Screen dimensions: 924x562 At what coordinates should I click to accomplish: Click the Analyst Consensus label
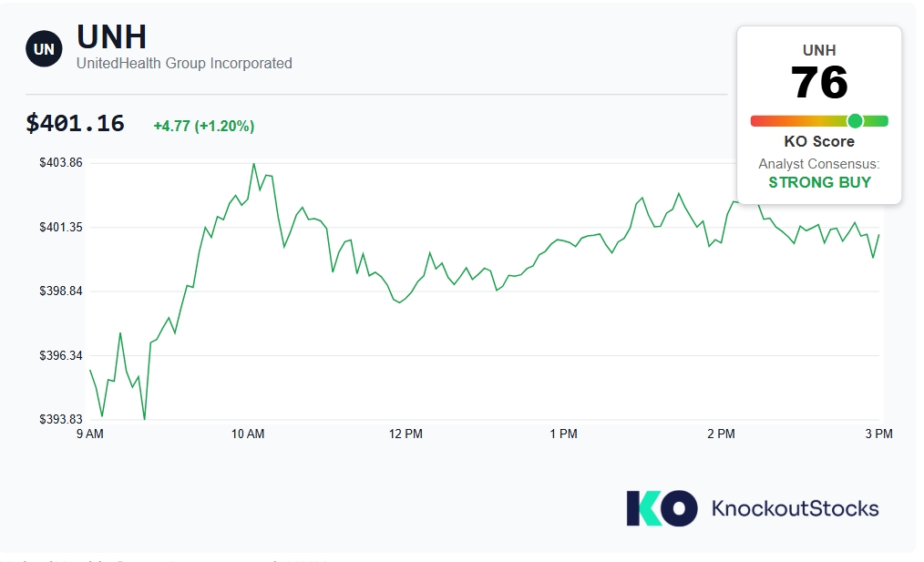click(819, 164)
